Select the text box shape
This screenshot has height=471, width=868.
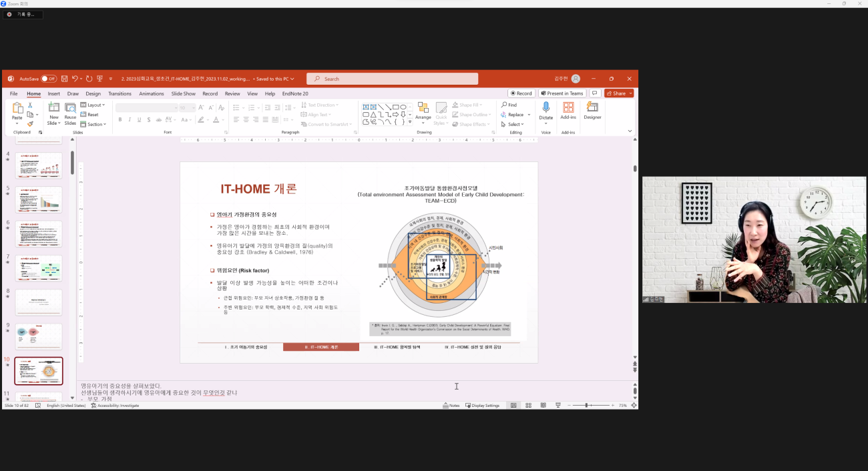[365, 107]
